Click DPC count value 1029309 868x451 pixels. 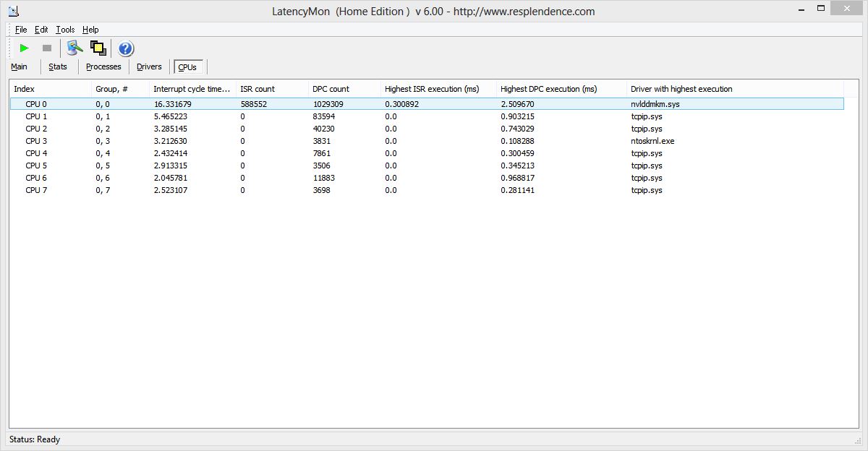coord(328,104)
